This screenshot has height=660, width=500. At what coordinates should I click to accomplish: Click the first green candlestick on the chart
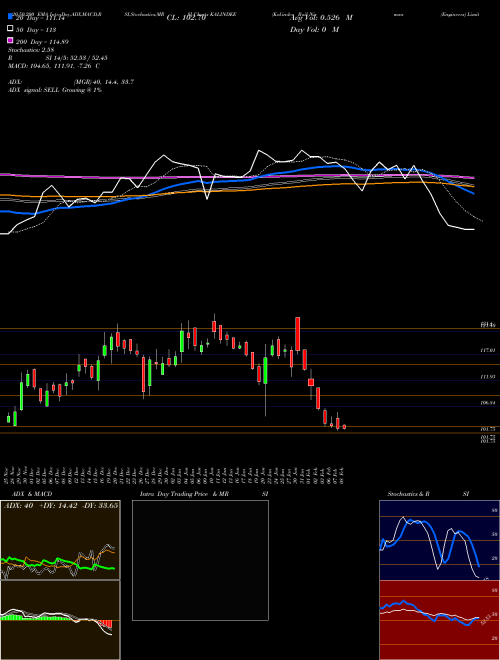coord(8,418)
